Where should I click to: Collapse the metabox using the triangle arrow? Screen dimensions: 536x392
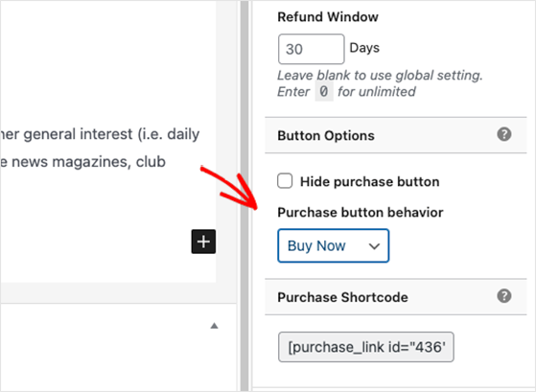(215, 326)
